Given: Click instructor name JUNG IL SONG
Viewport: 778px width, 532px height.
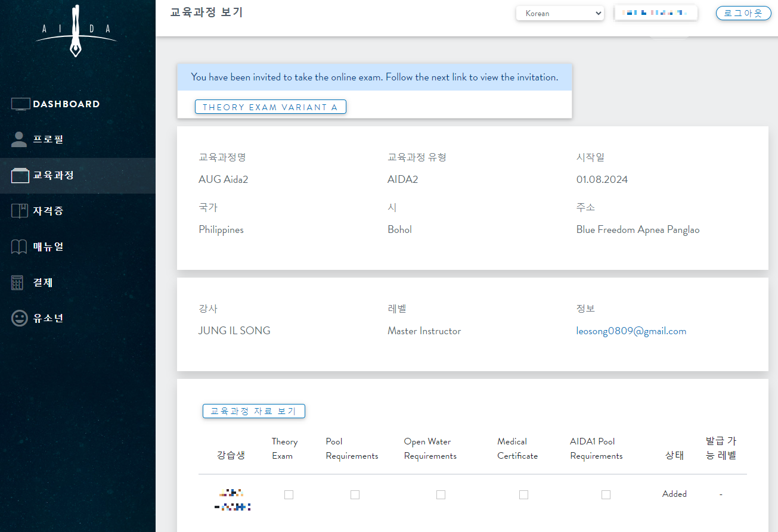Looking at the screenshot, I should point(234,331).
